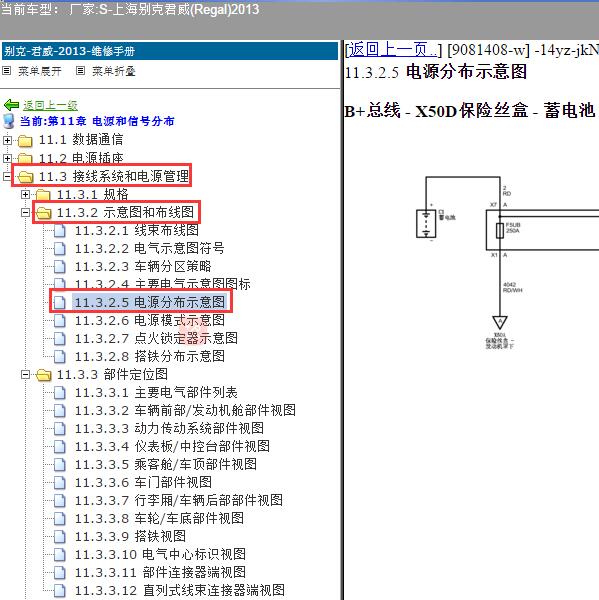Open 11.3.3.9 搭铁视图

(130, 536)
